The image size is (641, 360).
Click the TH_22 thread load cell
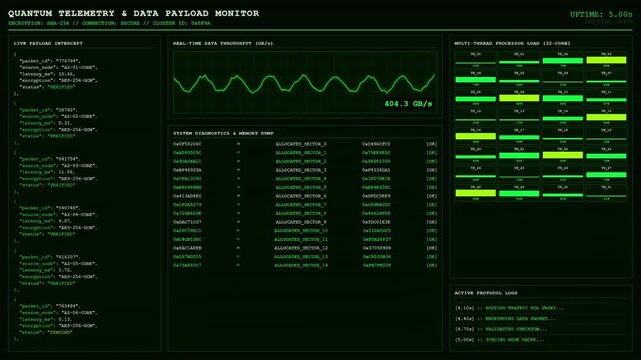tap(563, 154)
